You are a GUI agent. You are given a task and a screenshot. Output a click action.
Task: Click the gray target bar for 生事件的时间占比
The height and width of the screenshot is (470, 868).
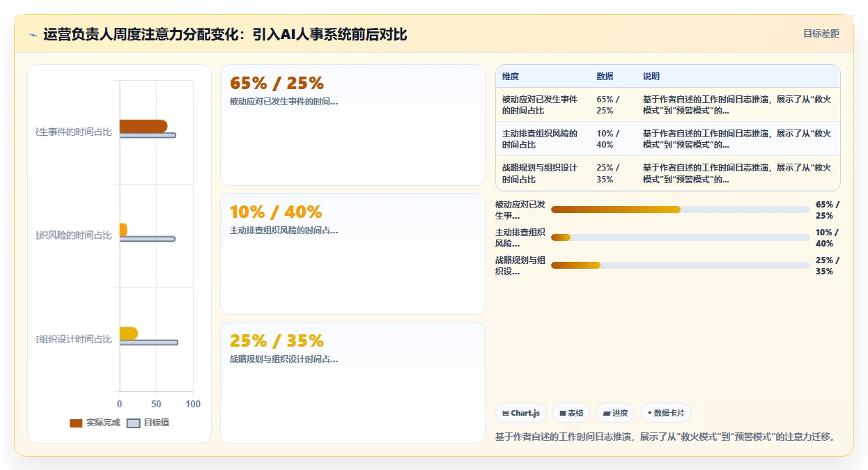point(148,135)
